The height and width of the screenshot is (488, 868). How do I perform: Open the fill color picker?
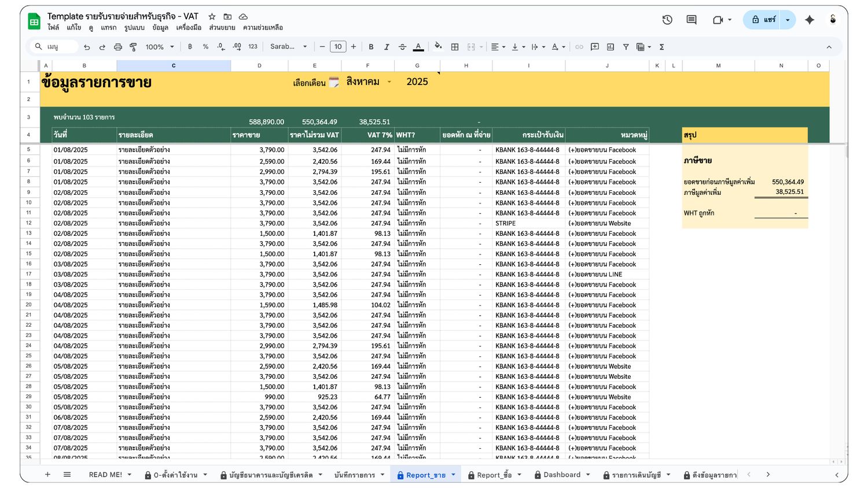[x=438, y=47]
